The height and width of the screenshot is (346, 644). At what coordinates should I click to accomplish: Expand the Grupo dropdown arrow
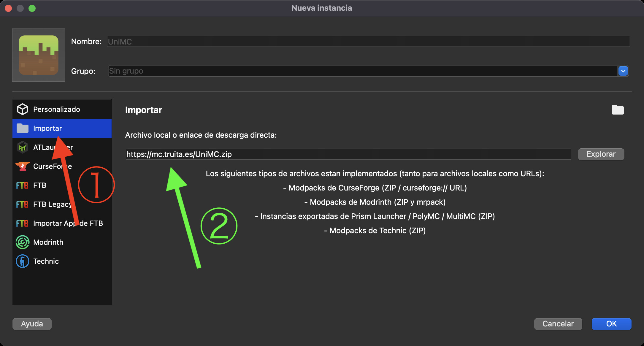[x=623, y=71]
